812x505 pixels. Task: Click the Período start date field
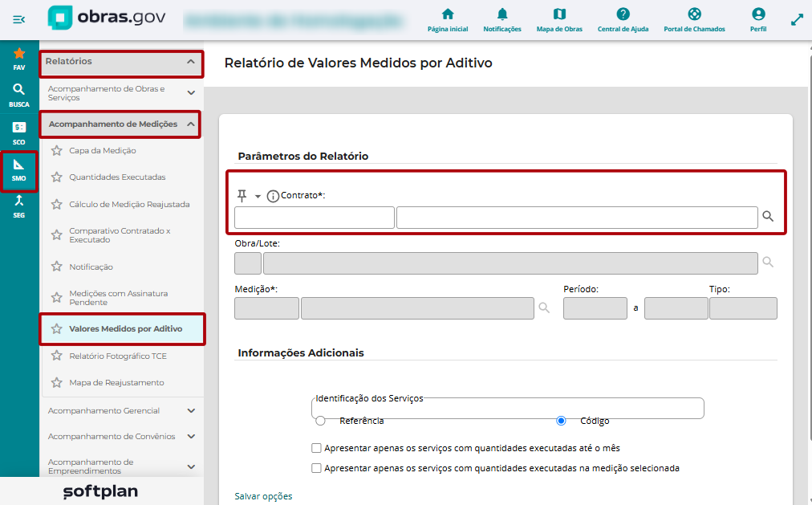tap(595, 308)
